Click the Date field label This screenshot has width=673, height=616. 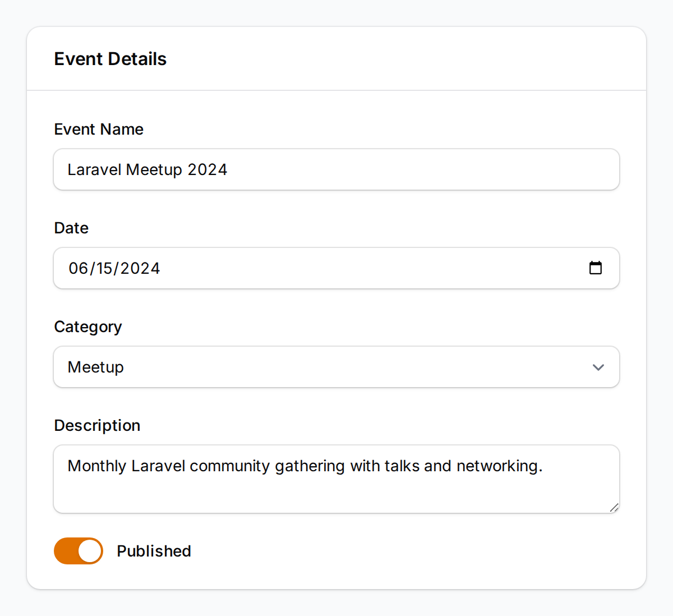71,228
